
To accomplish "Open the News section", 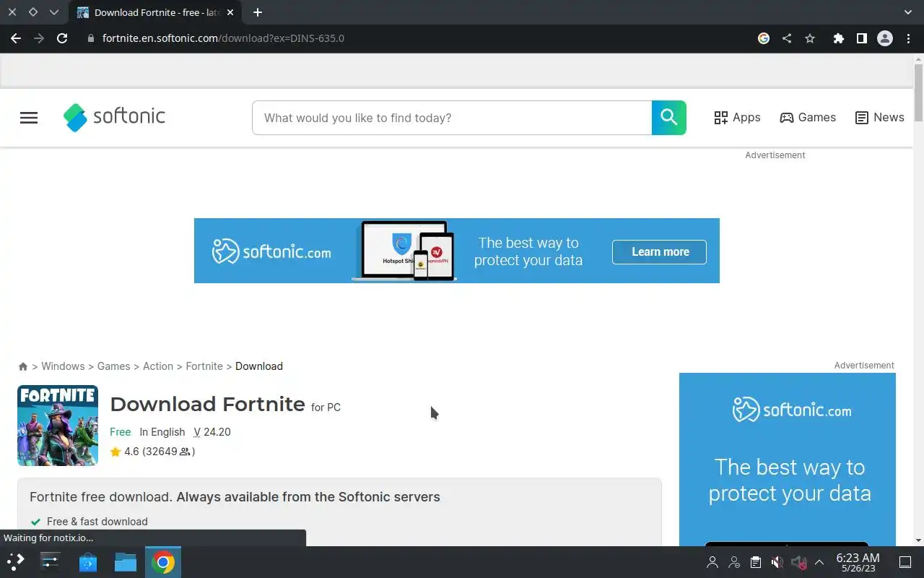I will (879, 118).
